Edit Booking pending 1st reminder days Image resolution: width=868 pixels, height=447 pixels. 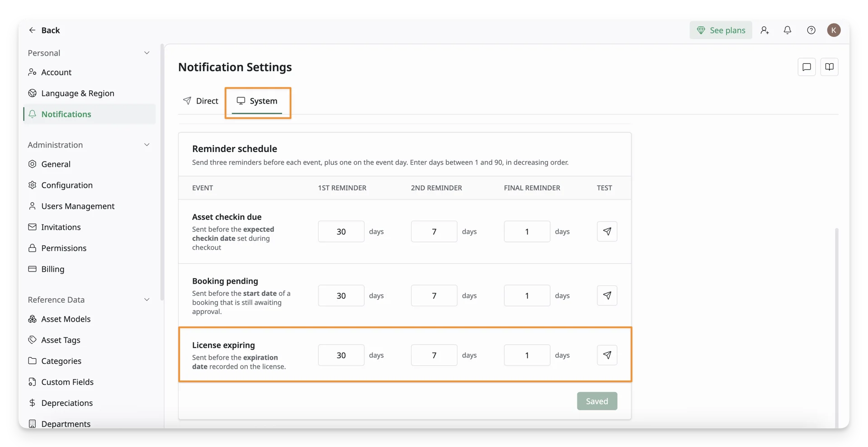tap(341, 295)
